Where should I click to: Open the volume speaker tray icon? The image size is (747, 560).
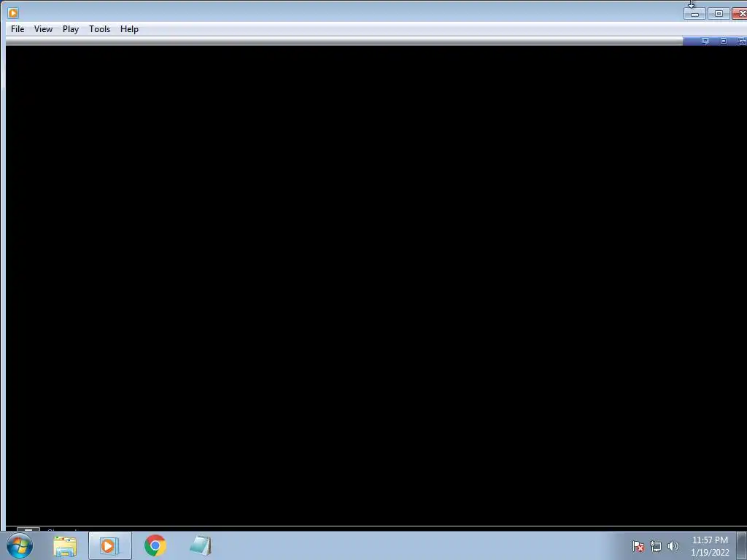(x=673, y=546)
